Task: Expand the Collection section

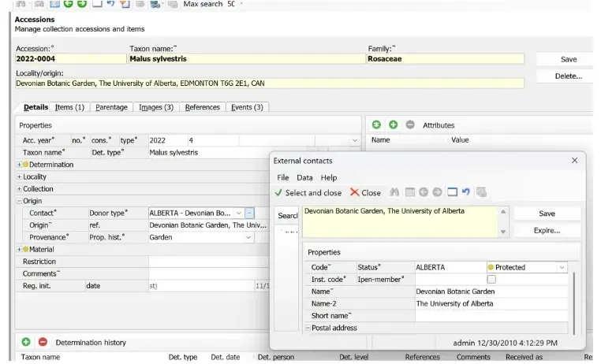Action: 19,189
